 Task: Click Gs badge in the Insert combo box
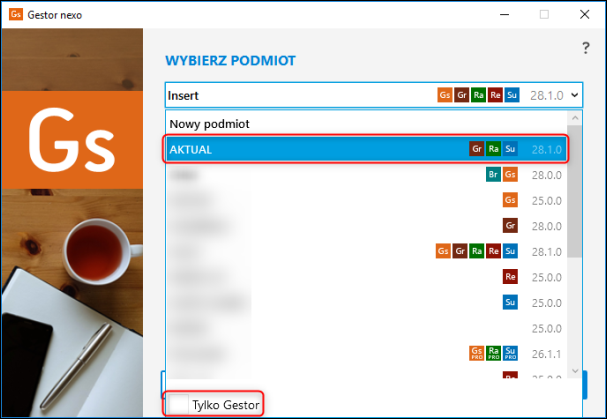pos(445,95)
